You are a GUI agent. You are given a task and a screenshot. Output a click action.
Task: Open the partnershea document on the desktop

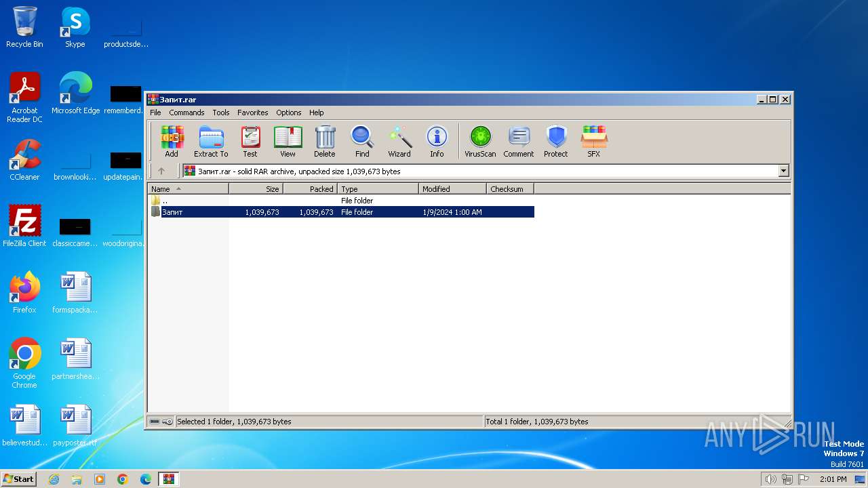point(75,359)
